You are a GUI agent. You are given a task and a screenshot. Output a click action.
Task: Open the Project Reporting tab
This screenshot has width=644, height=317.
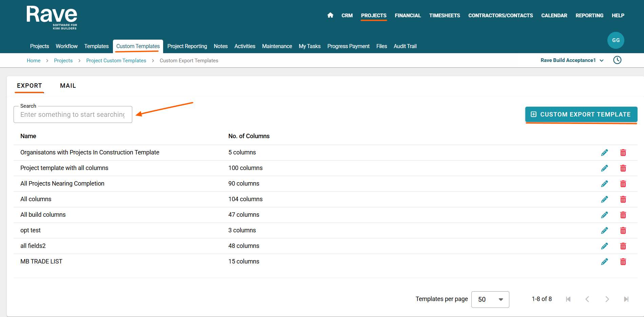coord(187,46)
